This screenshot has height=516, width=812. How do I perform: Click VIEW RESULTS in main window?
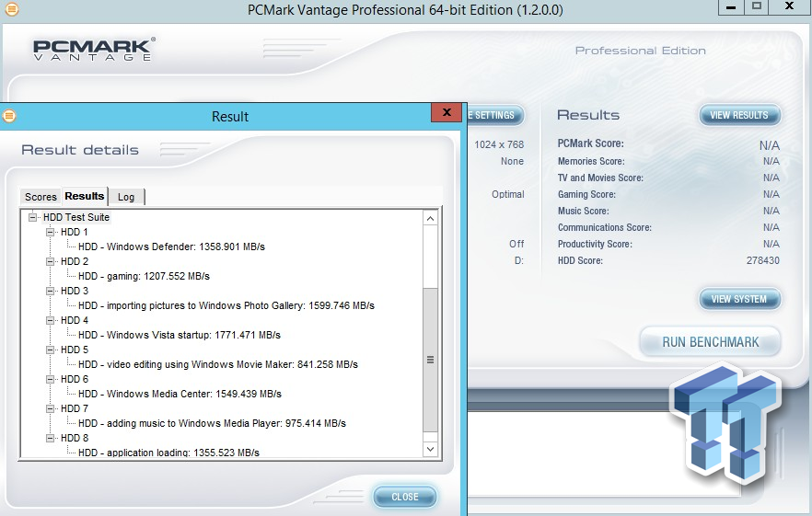coord(739,115)
